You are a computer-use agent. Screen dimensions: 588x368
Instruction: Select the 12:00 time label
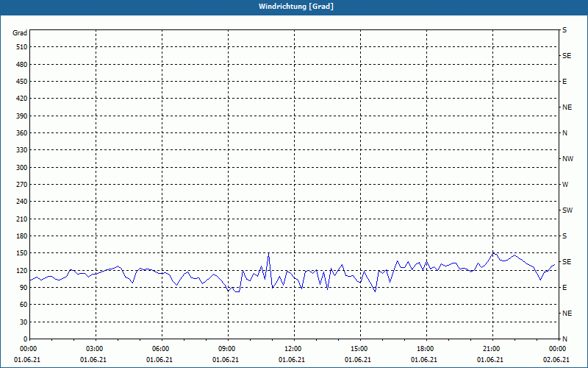pyautogui.click(x=294, y=348)
